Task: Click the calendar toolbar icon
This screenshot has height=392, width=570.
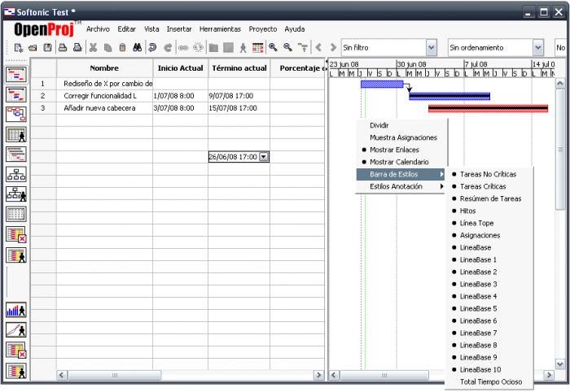Action: click(x=258, y=47)
